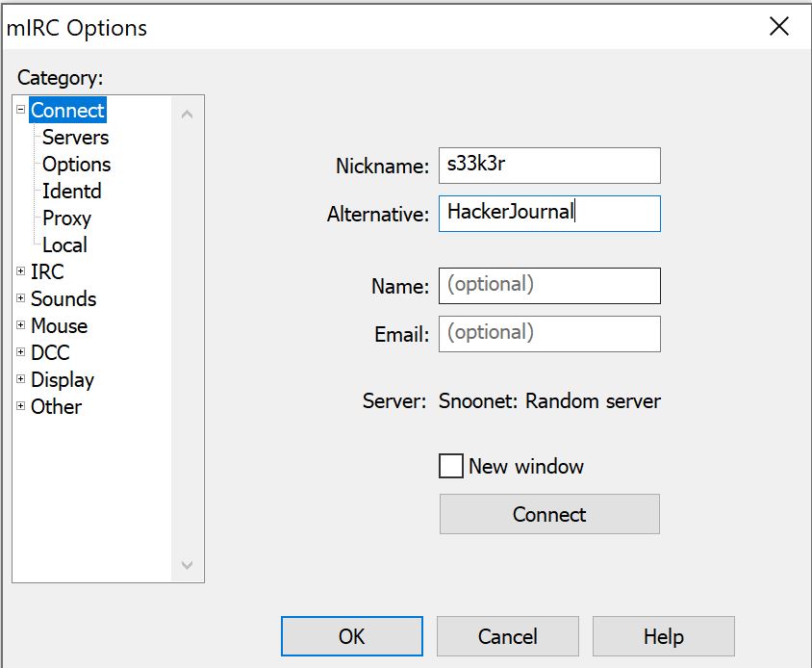Expand the Display category
Viewport: 812px width, 668px height.
[x=21, y=379]
